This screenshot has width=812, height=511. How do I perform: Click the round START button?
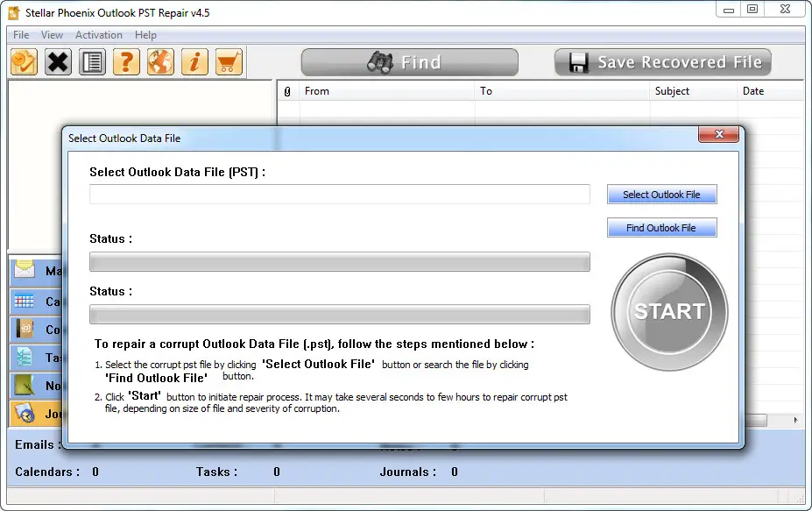(669, 312)
